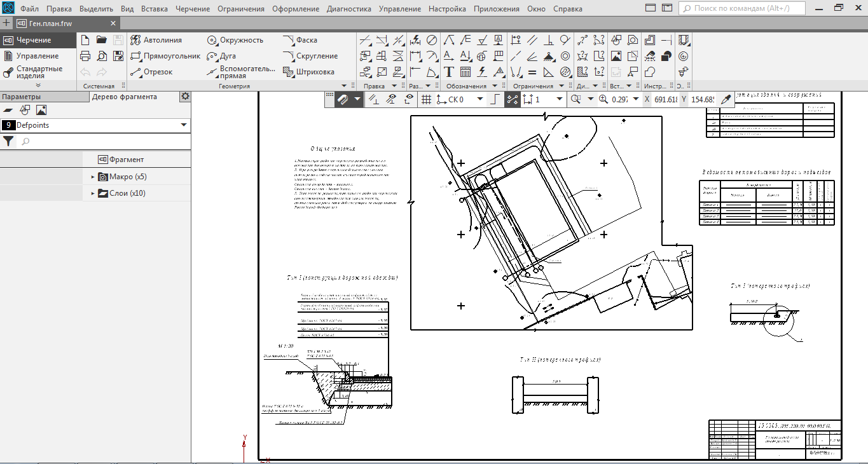The height and width of the screenshot is (464, 868).
Task: Toggle the snap magnet button
Action: (342, 99)
